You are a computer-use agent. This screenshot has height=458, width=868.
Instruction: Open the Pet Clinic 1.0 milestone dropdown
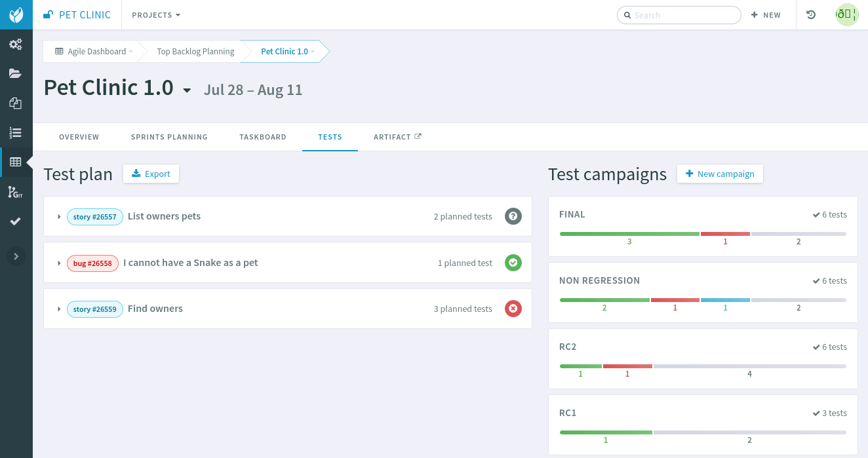tap(187, 90)
